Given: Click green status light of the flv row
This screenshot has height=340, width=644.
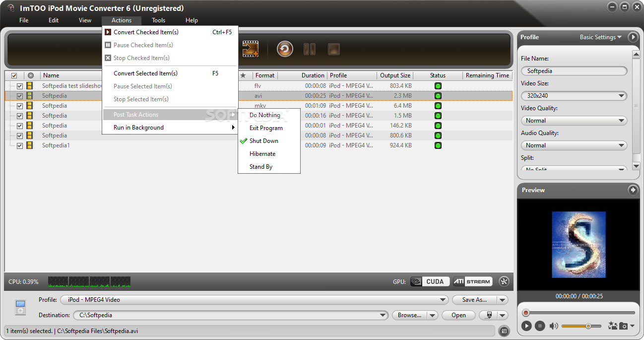Looking at the screenshot, I should click(438, 86).
